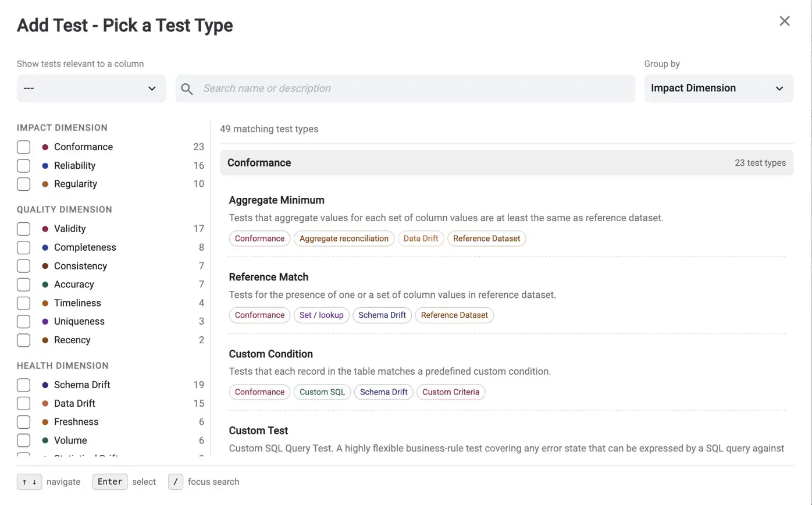Click the Custom SQL tag
This screenshot has width=812, height=505.
click(322, 392)
